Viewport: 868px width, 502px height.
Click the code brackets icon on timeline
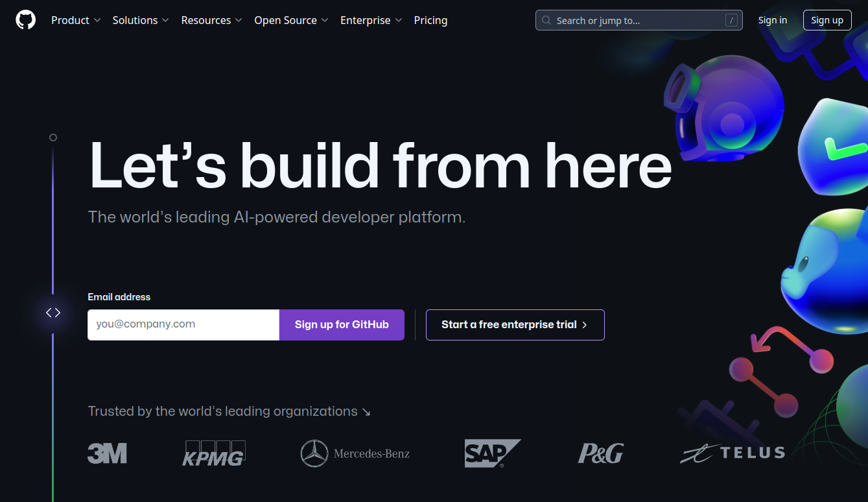coord(53,313)
